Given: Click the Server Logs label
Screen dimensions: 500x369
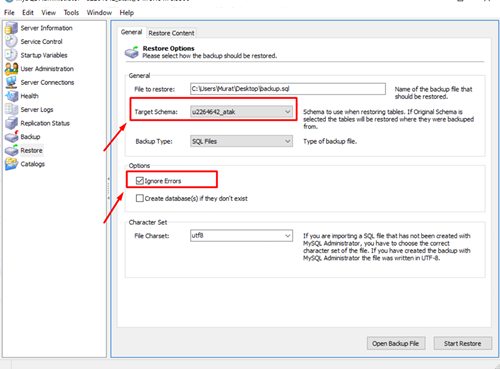Looking at the screenshot, I should pos(37,109).
